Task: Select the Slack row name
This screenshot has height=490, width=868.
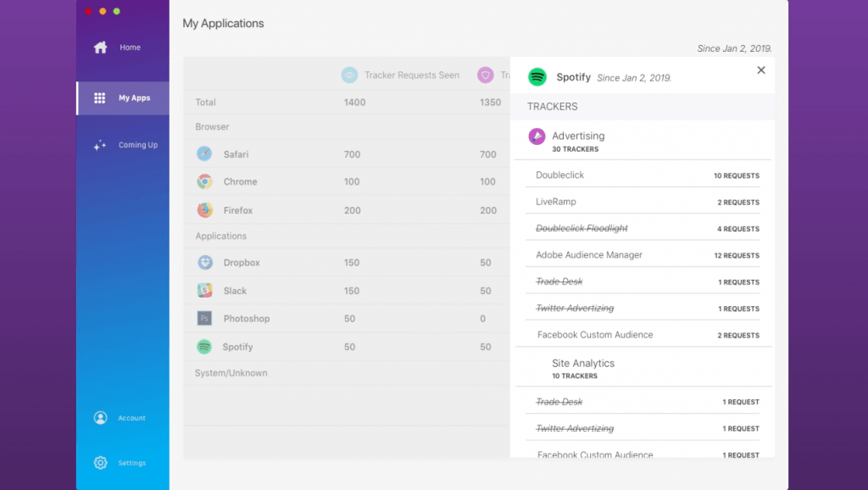Action: click(x=236, y=291)
